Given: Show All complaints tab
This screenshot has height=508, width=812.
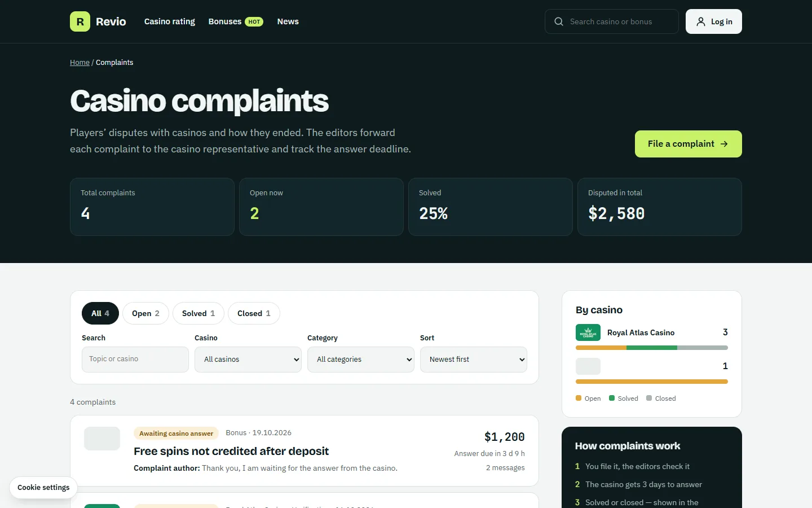Looking at the screenshot, I should pyautogui.click(x=100, y=313).
